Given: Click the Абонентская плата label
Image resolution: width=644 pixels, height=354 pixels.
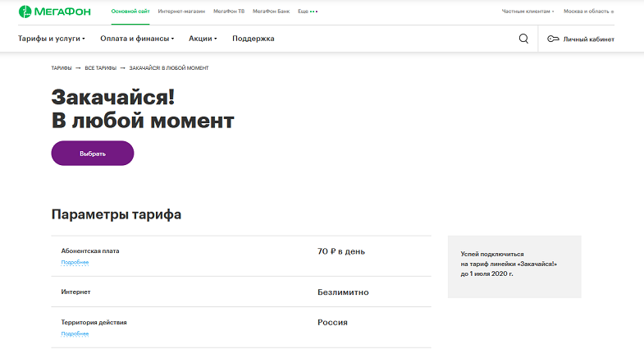Looking at the screenshot, I should click(90, 251).
